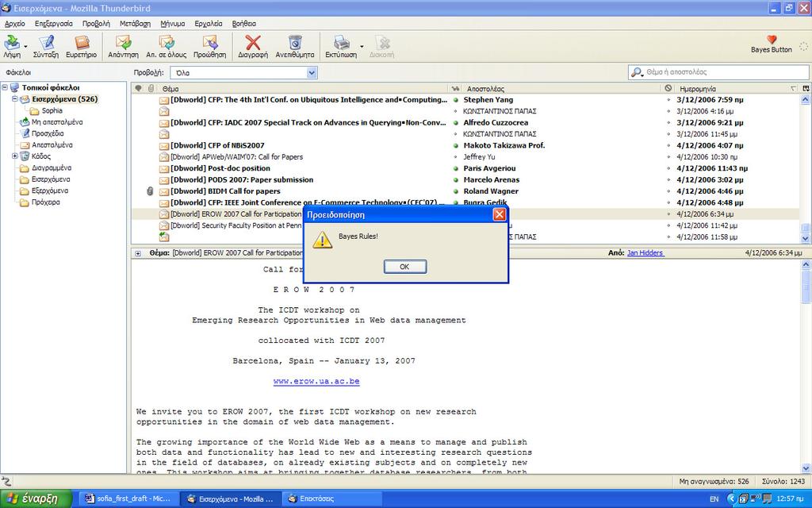Click the Windows έναρξη start button
Screen dimensions: 812x508
(x=35, y=498)
